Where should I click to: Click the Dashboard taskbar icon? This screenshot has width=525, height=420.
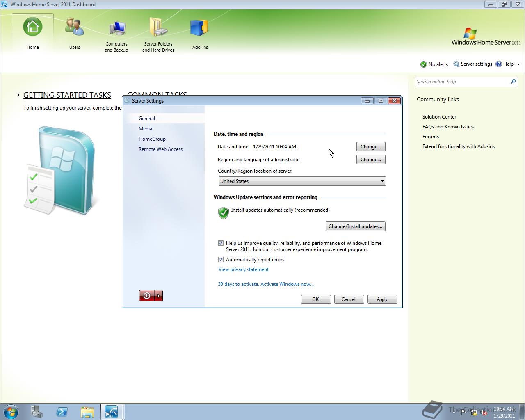click(112, 412)
